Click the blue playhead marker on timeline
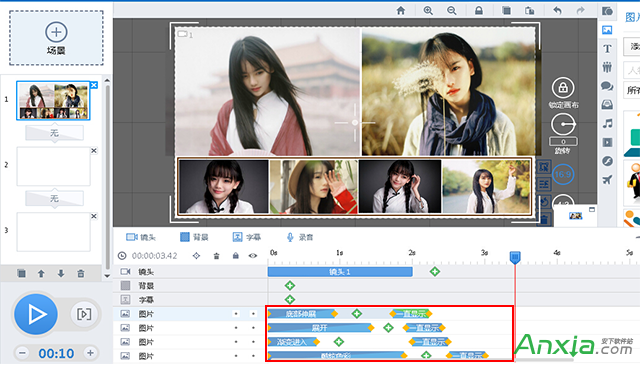The width and height of the screenshot is (640, 365). click(x=515, y=257)
